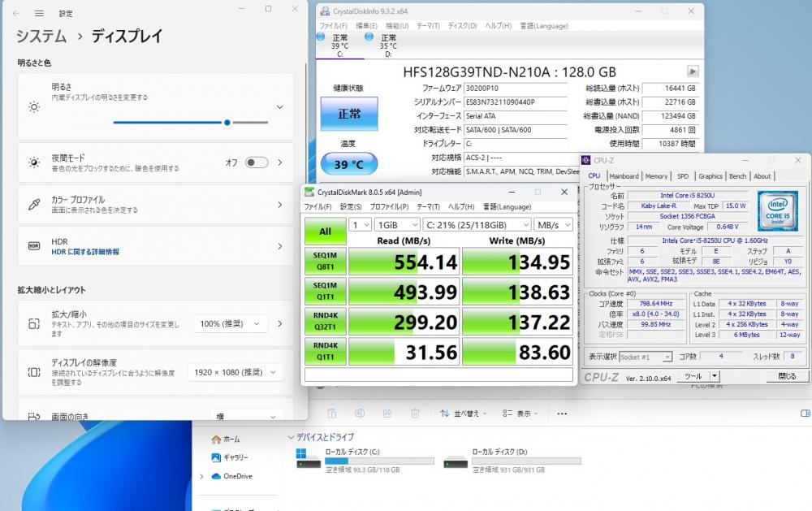Click the comment field at CrystalDiskMark's bottom
The image size is (812, 511).
pos(438,375)
